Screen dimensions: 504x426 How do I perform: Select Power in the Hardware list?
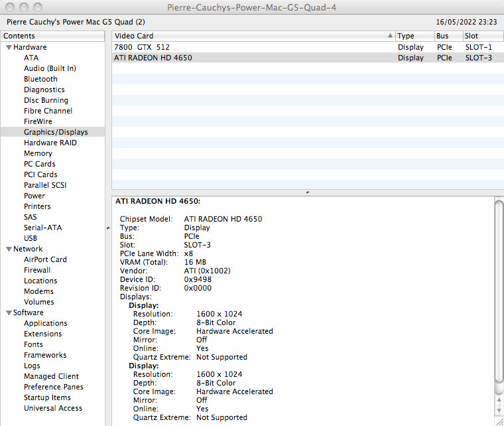34,196
